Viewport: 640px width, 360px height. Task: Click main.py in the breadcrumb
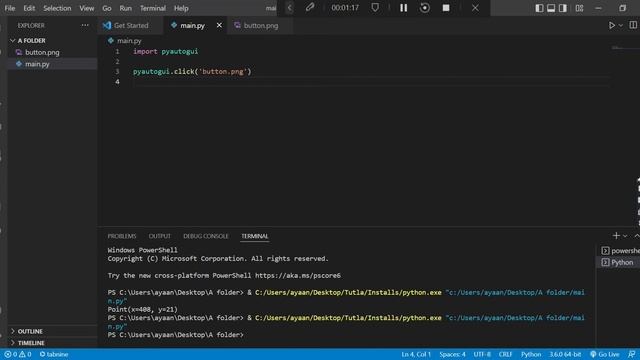coord(129,41)
